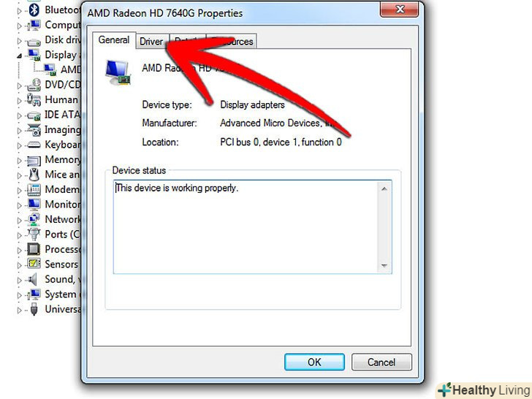Collapse the Display adapters tree node

[x=19, y=56]
